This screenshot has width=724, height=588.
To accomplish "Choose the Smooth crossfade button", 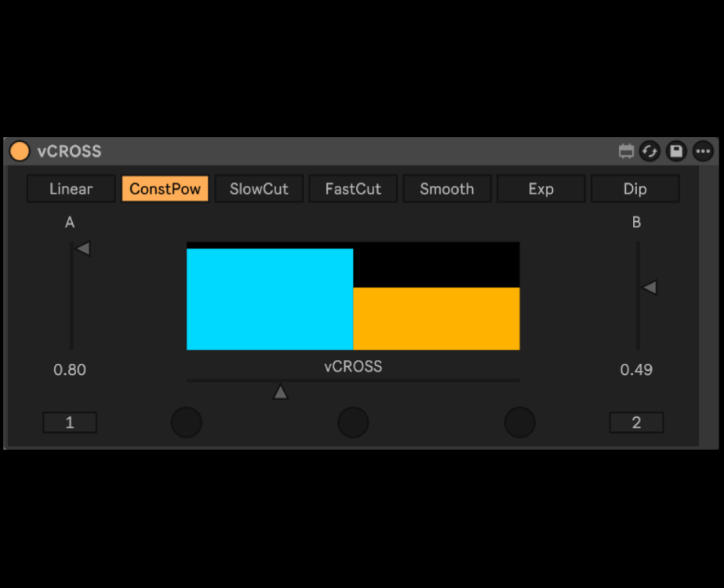I will [x=446, y=189].
